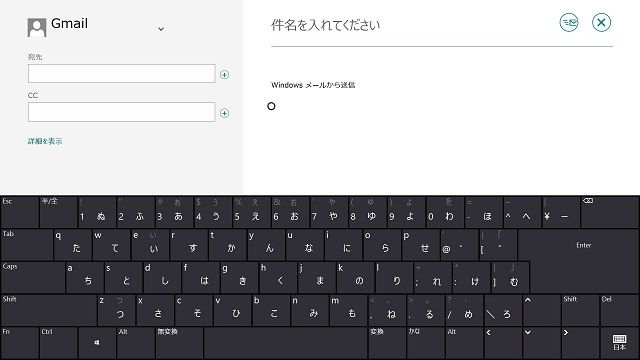
Task: Tap the e / い key
Action: pyautogui.click(x=150, y=244)
